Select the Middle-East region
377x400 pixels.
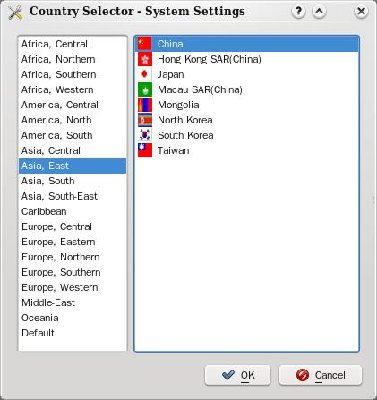pyautogui.click(x=72, y=303)
